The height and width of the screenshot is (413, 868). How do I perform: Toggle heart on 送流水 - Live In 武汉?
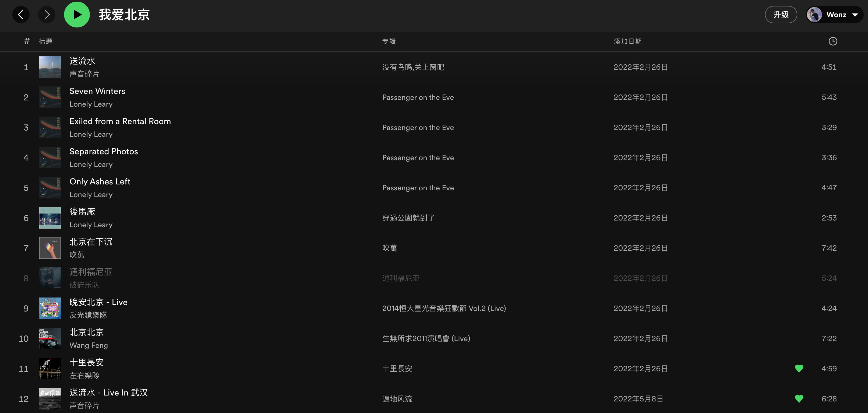tap(799, 398)
